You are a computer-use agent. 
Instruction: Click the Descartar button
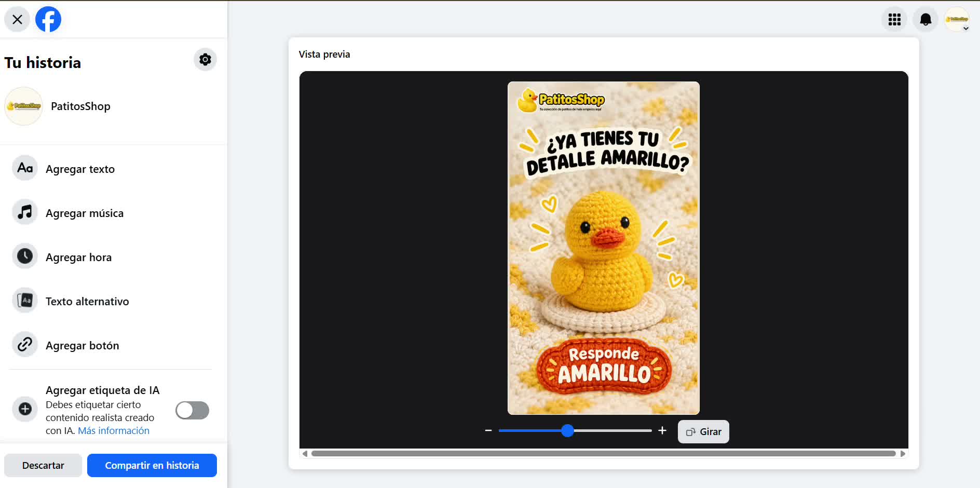[43, 466]
